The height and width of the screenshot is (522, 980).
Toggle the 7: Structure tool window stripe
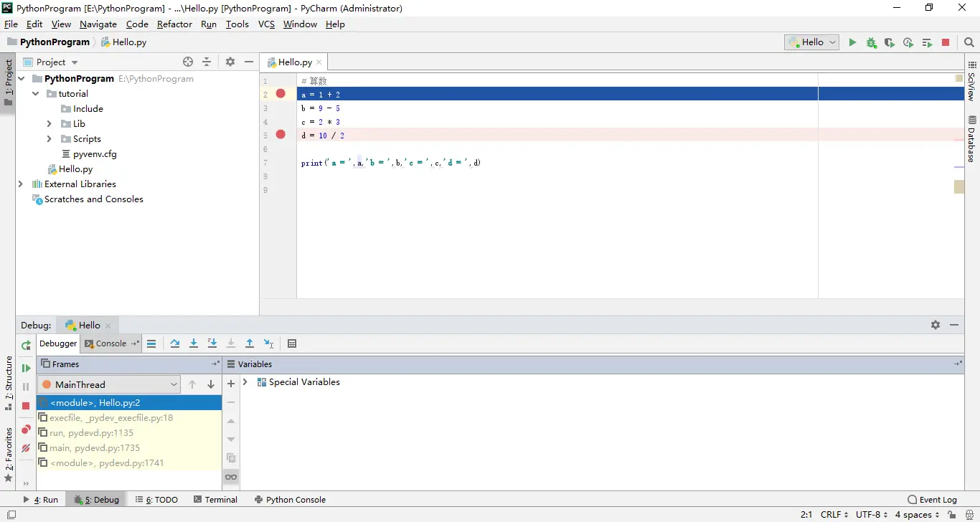(x=9, y=384)
